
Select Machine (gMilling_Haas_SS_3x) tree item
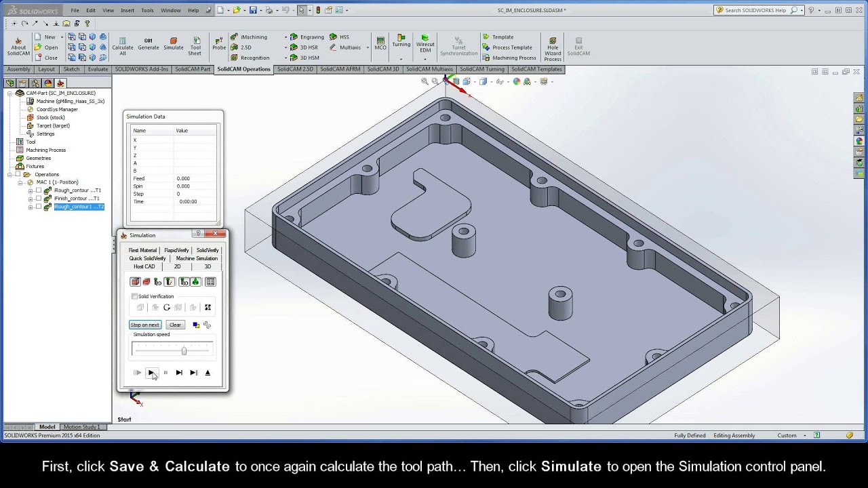[x=70, y=101]
